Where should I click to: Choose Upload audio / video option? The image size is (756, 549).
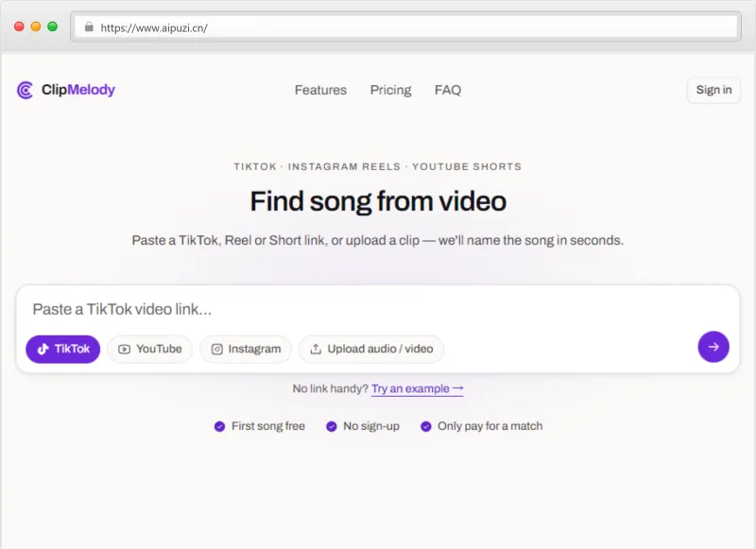[x=371, y=349]
